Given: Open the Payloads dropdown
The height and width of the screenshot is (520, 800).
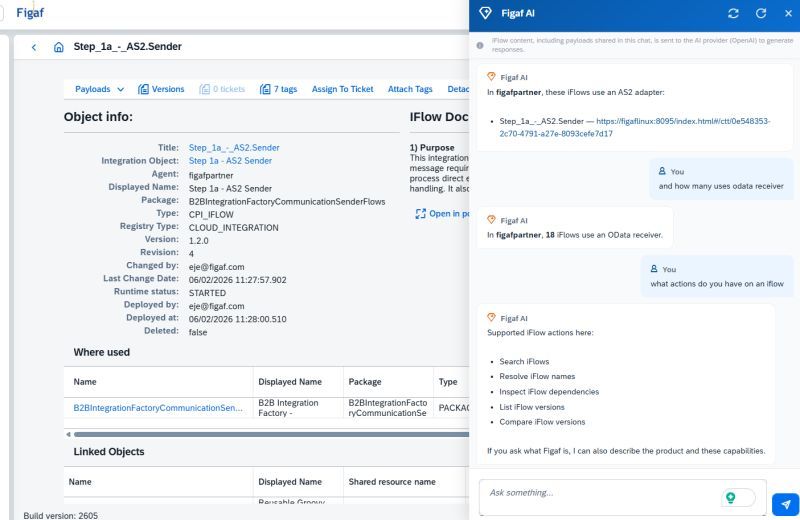Looking at the screenshot, I should (99, 89).
